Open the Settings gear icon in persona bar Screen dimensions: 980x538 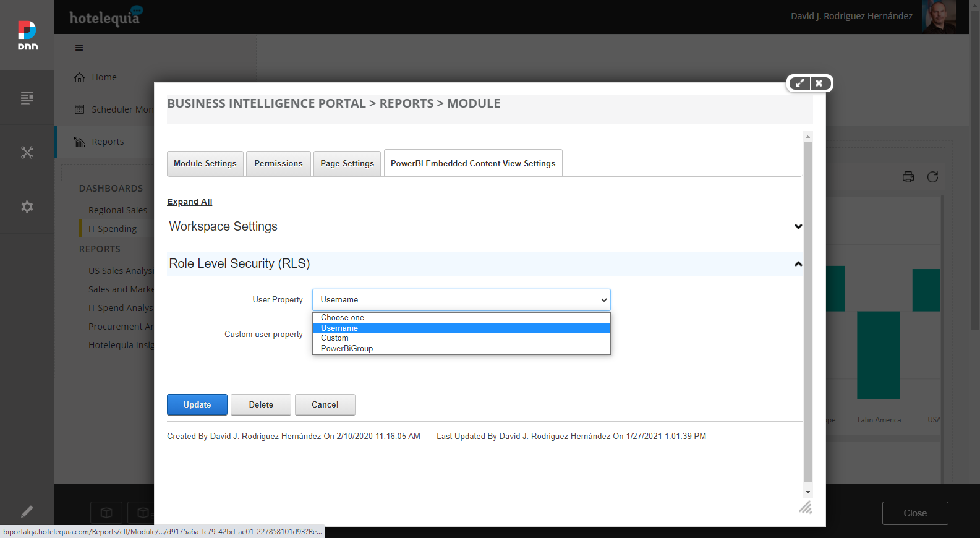point(27,207)
